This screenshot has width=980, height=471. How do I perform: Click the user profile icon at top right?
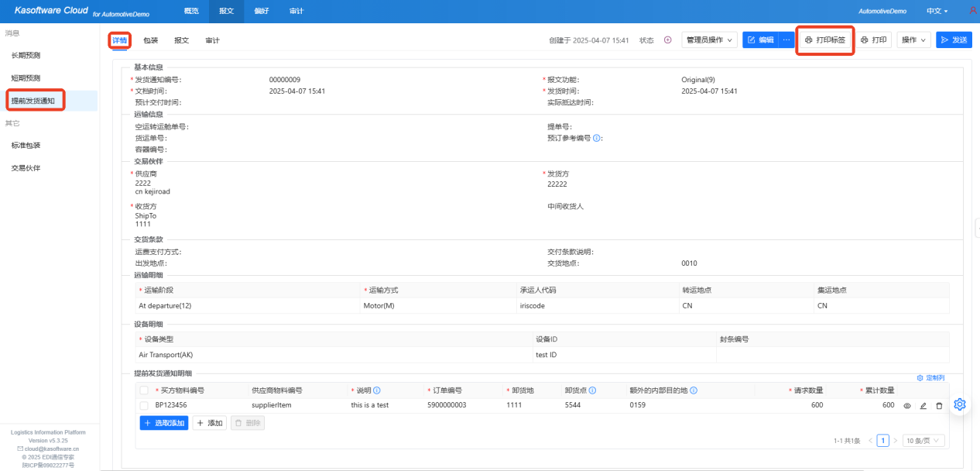tap(972, 11)
